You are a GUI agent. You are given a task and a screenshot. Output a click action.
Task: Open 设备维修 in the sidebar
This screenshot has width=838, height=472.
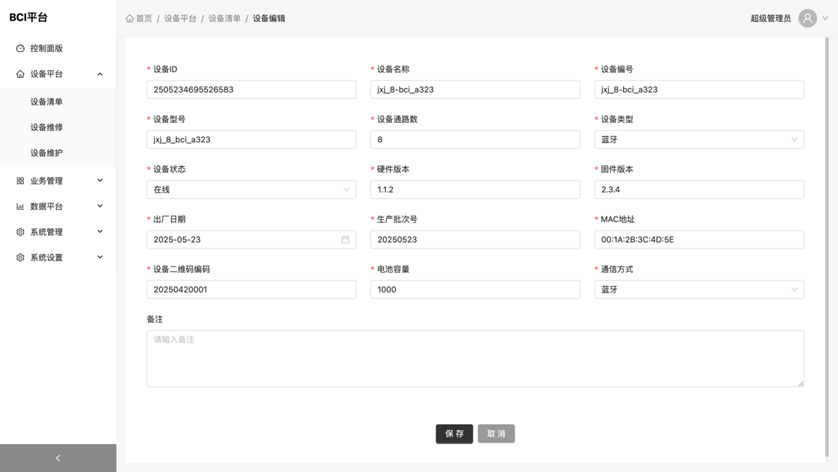[47, 128]
